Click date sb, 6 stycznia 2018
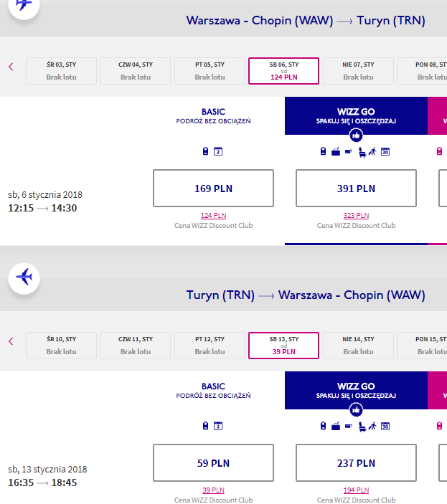The width and height of the screenshot is (447, 504). (45, 195)
